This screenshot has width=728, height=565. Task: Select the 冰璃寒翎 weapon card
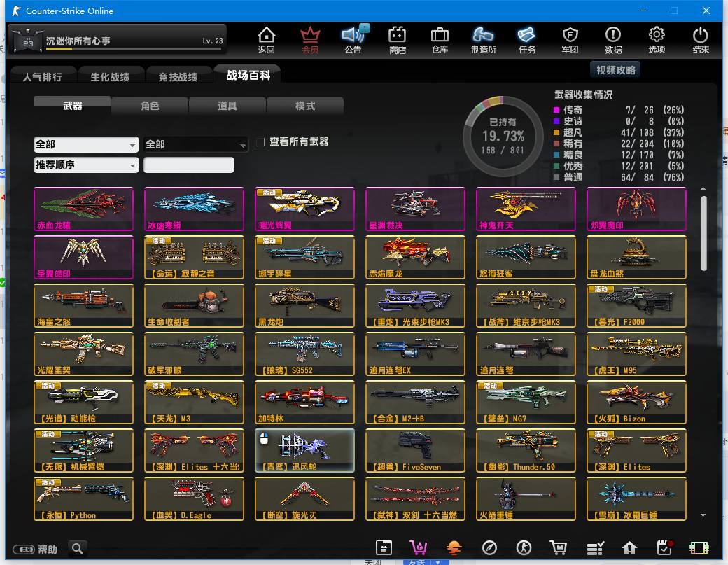[194, 209]
